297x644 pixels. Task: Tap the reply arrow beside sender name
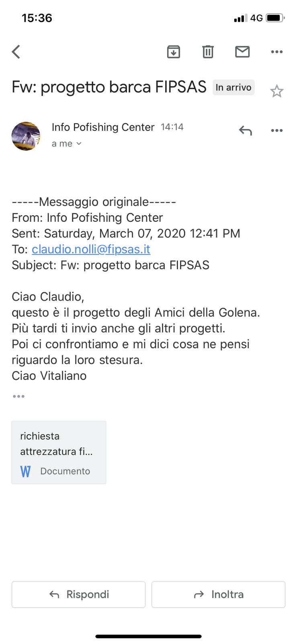[x=245, y=130]
